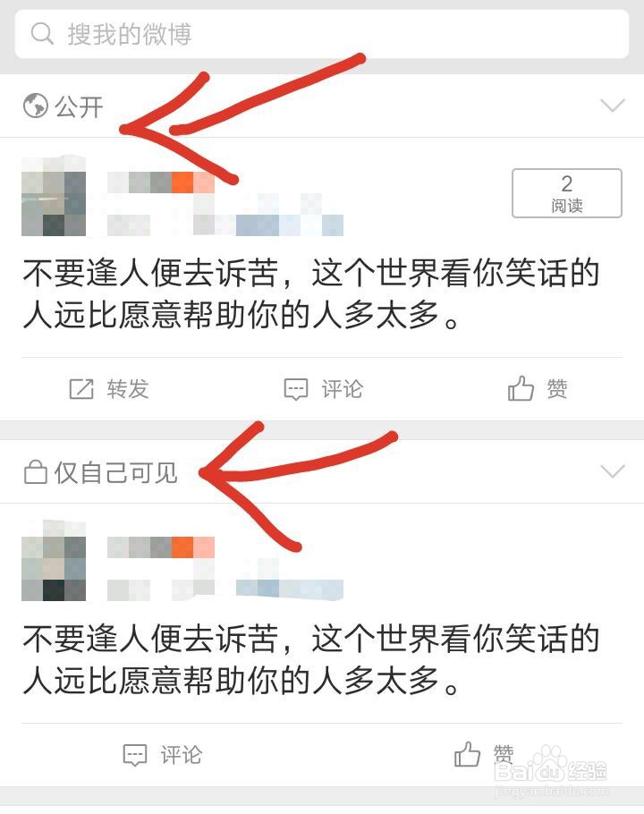Like the private post via thumbs-up icon
This screenshot has width=644, height=814.
[x=467, y=754]
